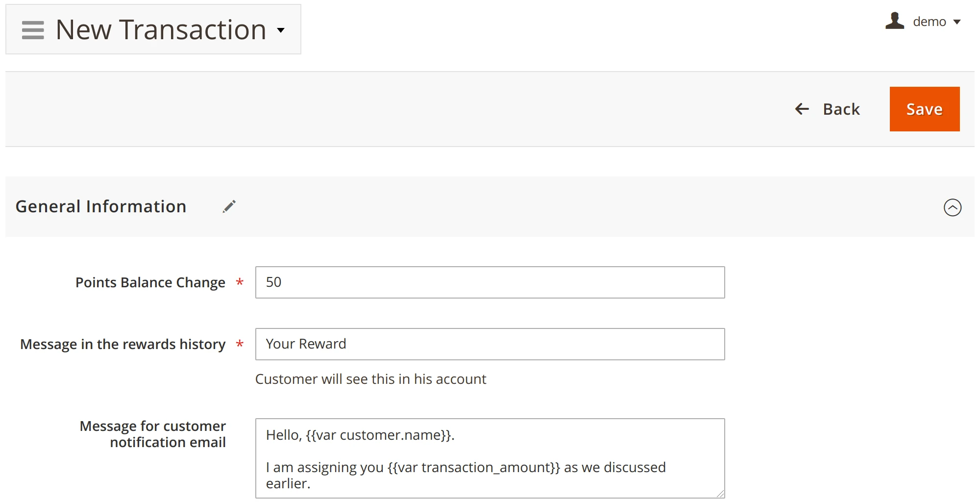Screen dimensions: 980x502
Task: Click the back arrow icon
Action: [802, 109]
